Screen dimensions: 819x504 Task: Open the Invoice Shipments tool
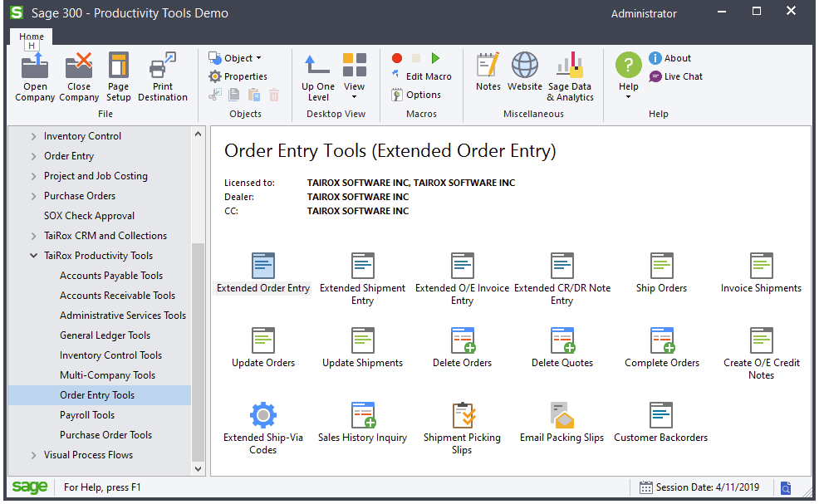click(761, 266)
